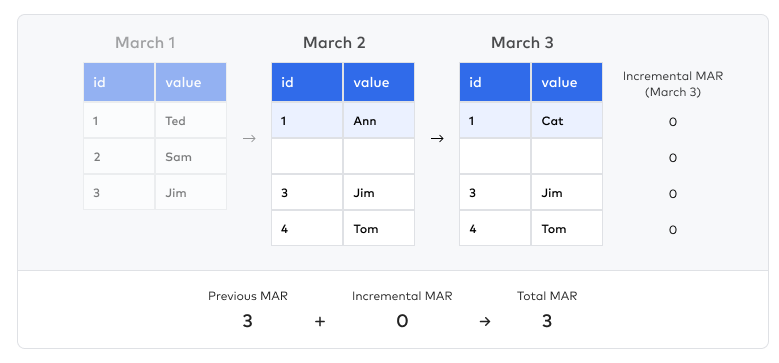Click the plus sign between Previous and Incremental MAR
This screenshot has height=363, width=779.
tap(319, 322)
